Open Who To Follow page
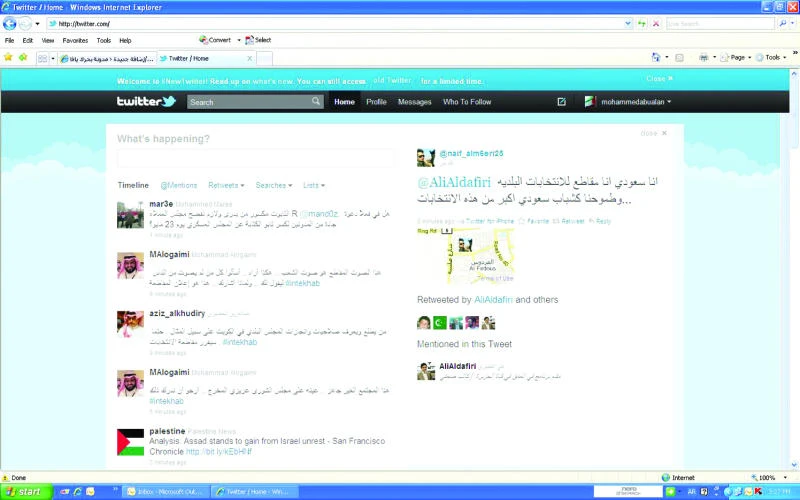Image resolution: width=800 pixels, height=500 pixels. (x=467, y=102)
